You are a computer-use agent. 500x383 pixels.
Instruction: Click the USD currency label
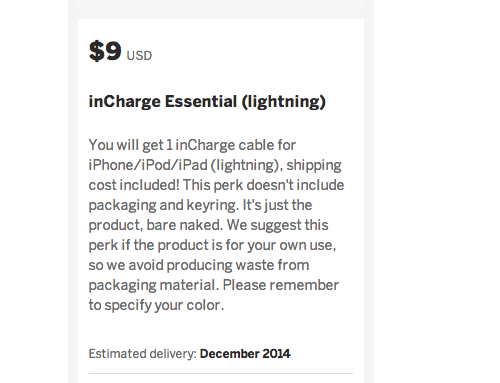[x=139, y=56]
